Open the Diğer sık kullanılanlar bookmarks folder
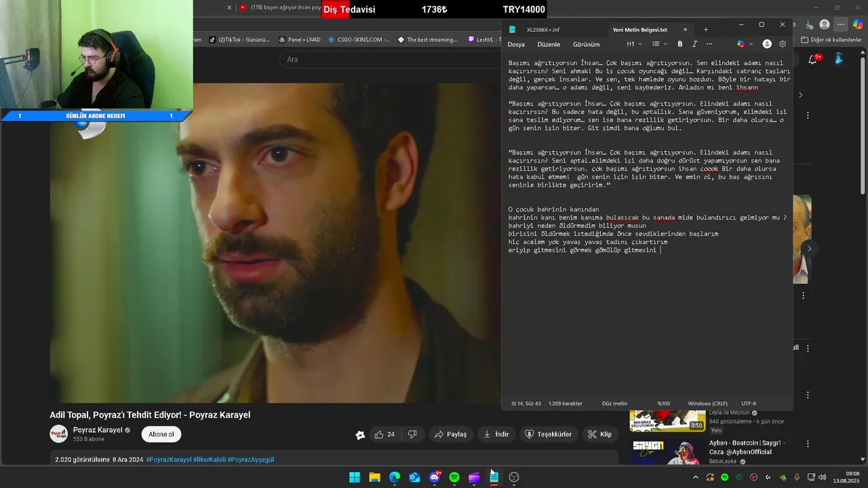This screenshot has height=488, width=868. (x=831, y=40)
